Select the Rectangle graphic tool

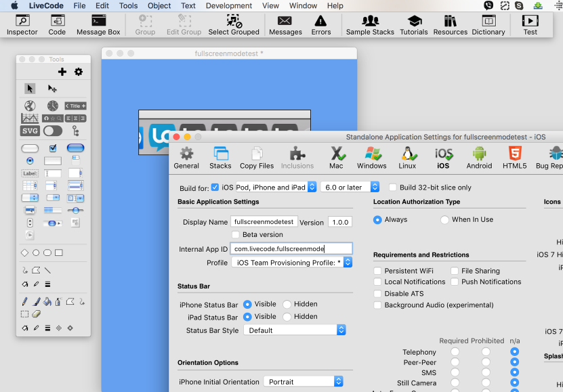click(x=59, y=253)
